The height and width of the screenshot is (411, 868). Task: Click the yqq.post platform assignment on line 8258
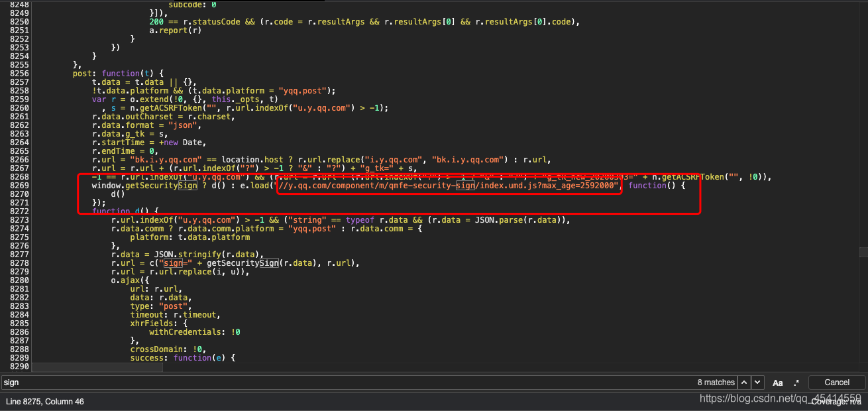[x=214, y=91]
